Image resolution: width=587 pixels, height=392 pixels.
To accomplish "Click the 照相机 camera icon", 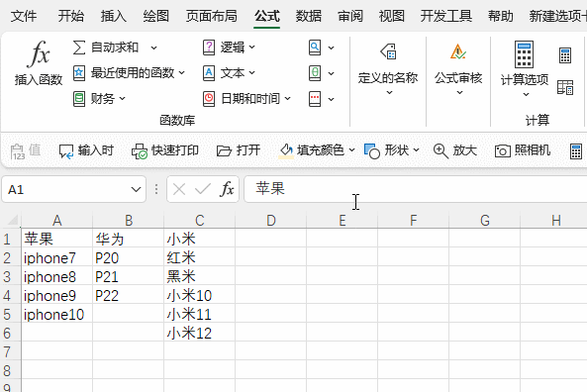I will pos(503,151).
